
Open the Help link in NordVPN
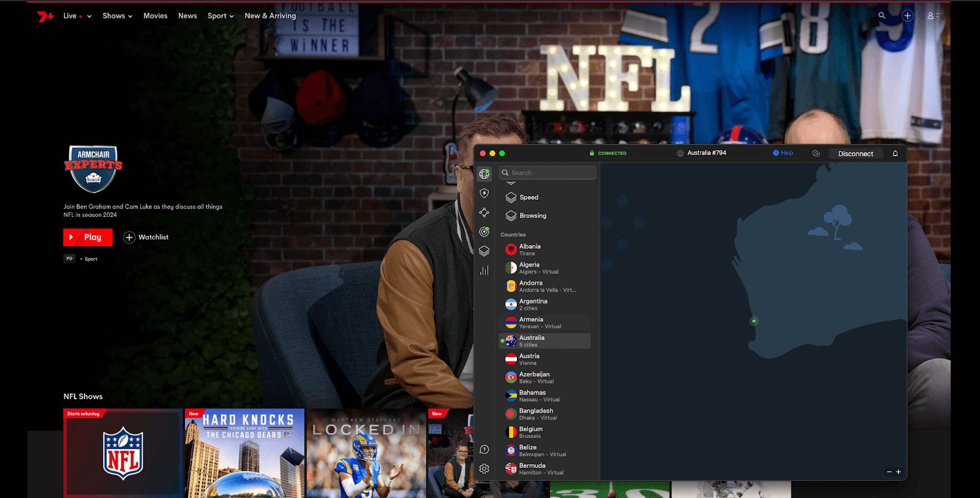pos(783,153)
